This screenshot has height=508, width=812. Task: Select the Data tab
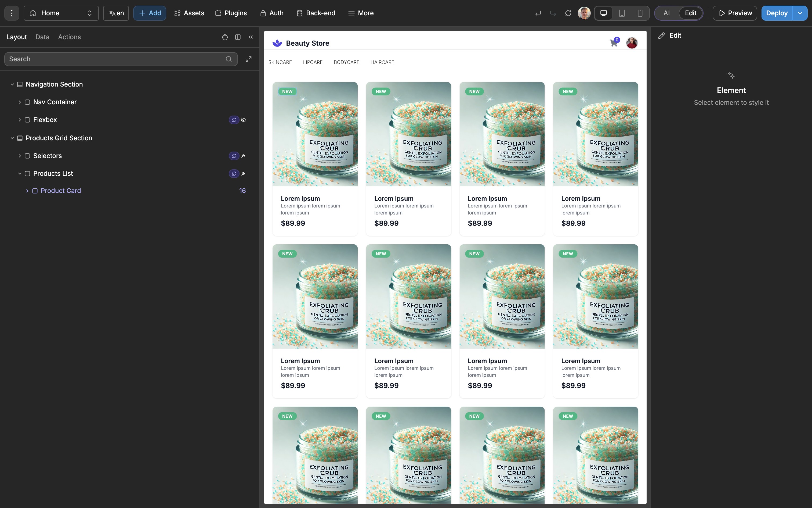tap(42, 37)
